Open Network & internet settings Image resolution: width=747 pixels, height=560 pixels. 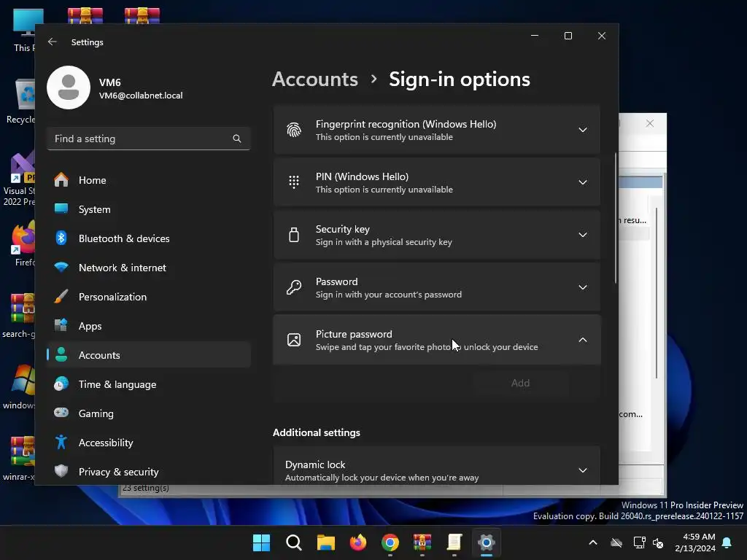pos(149,268)
